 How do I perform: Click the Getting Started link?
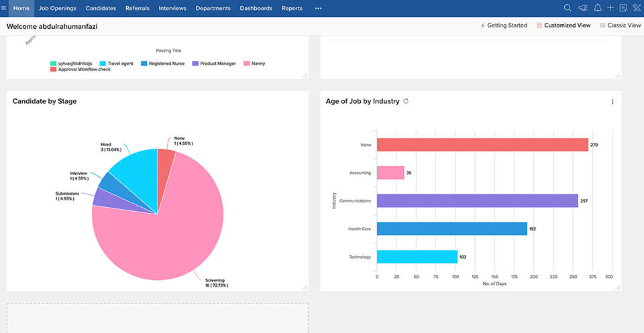(504, 25)
